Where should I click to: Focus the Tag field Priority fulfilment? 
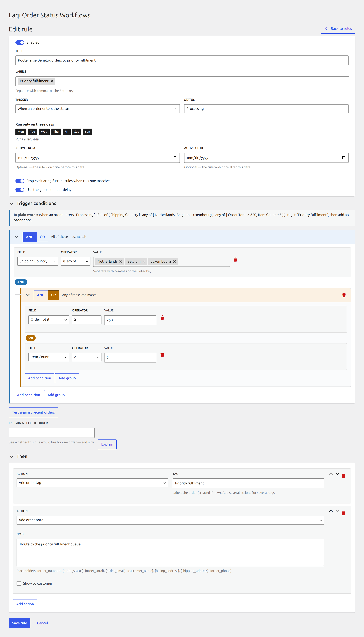pyautogui.click(x=248, y=483)
